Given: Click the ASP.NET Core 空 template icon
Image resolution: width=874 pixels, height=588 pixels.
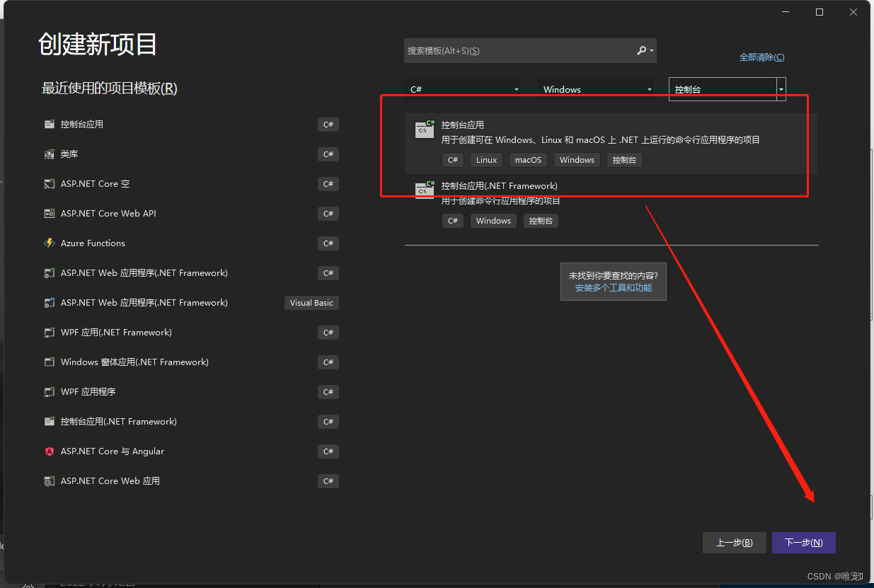Looking at the screenshot, I should 50,184.
